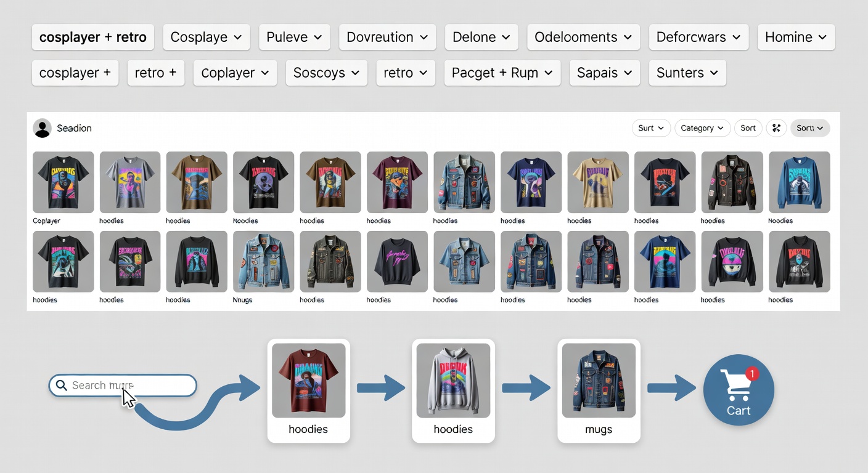
Task: Open the Surt dropdown in the panel
Action: point(651,128)
